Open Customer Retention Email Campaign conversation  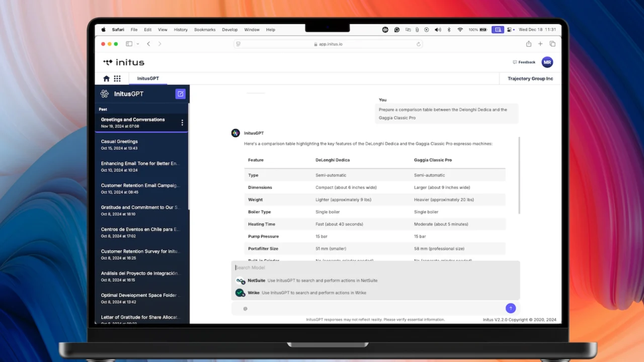click(x=142, y=189)
